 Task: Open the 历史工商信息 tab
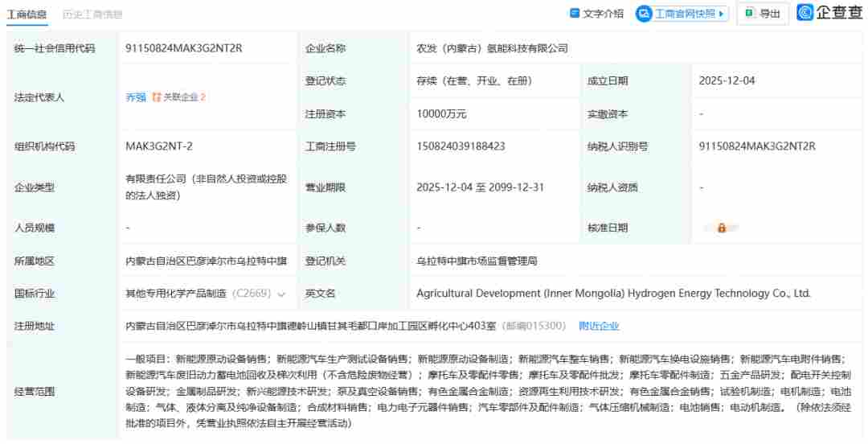coord(92,14)
